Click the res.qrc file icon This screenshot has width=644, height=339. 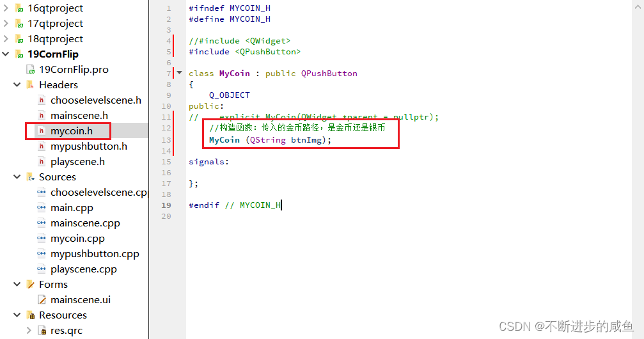click(42, 331)
